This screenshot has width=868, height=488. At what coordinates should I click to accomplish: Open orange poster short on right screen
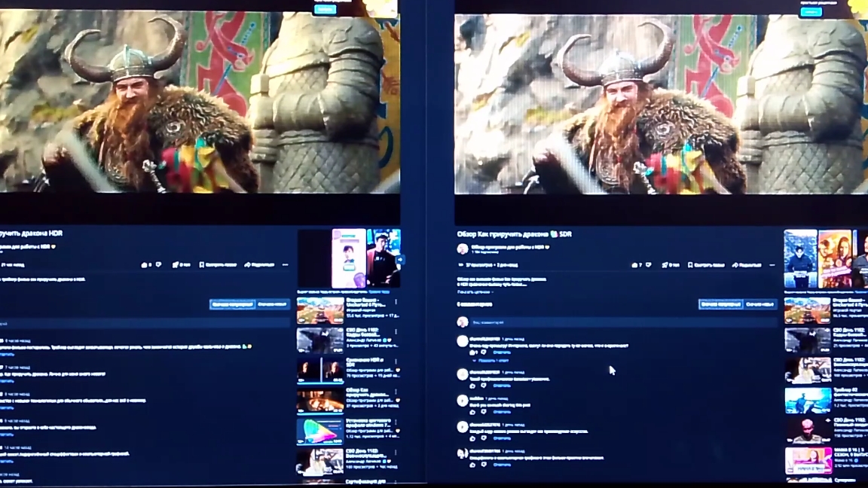(835, 258)
